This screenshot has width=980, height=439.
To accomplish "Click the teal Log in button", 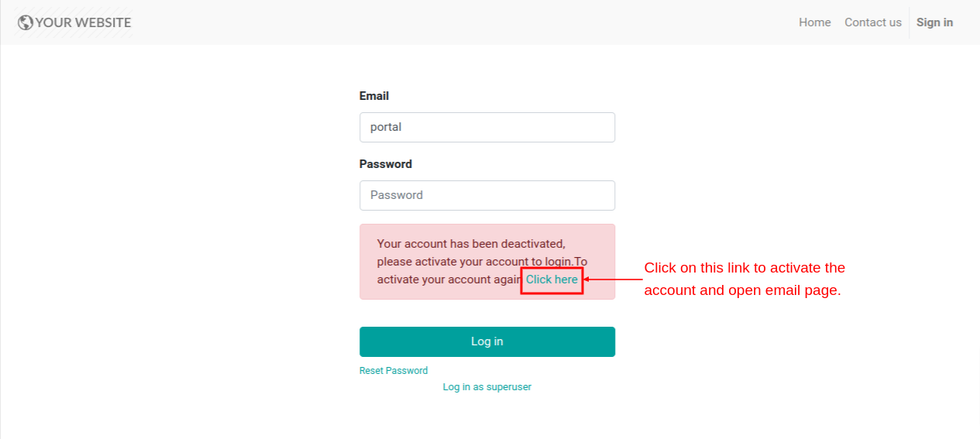I will pos(487,341).
